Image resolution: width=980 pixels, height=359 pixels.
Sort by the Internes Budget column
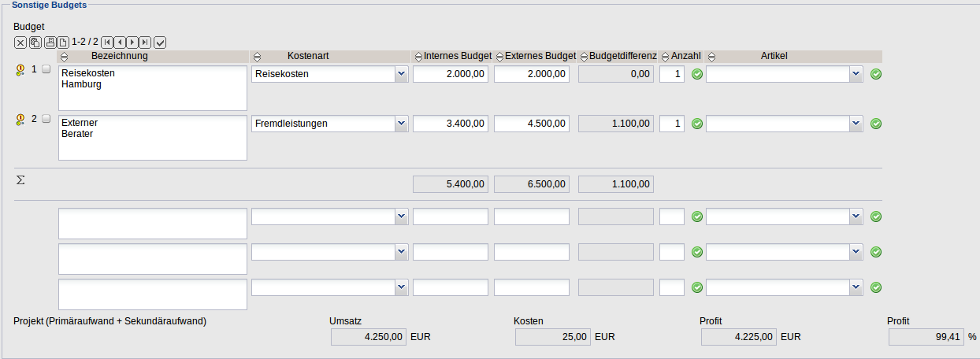tap(418, 57)
